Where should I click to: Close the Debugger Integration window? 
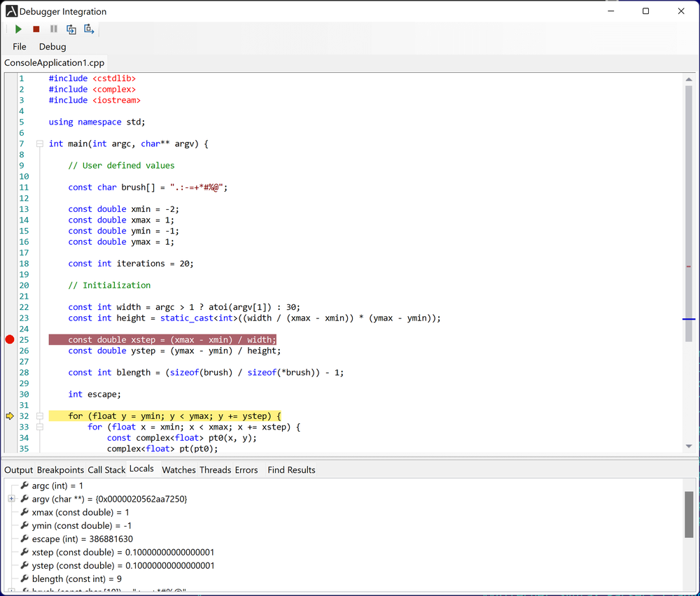coord(681,11)
